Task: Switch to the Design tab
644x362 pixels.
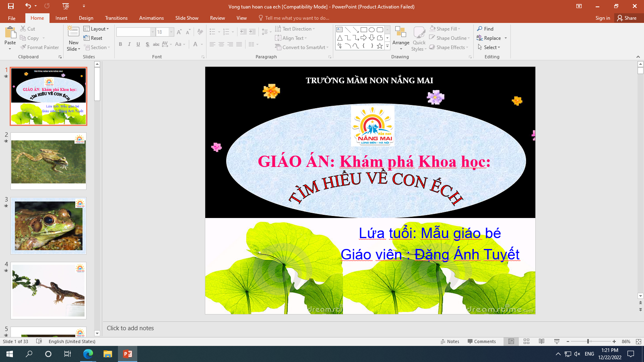Action: (x=86, y=18)
